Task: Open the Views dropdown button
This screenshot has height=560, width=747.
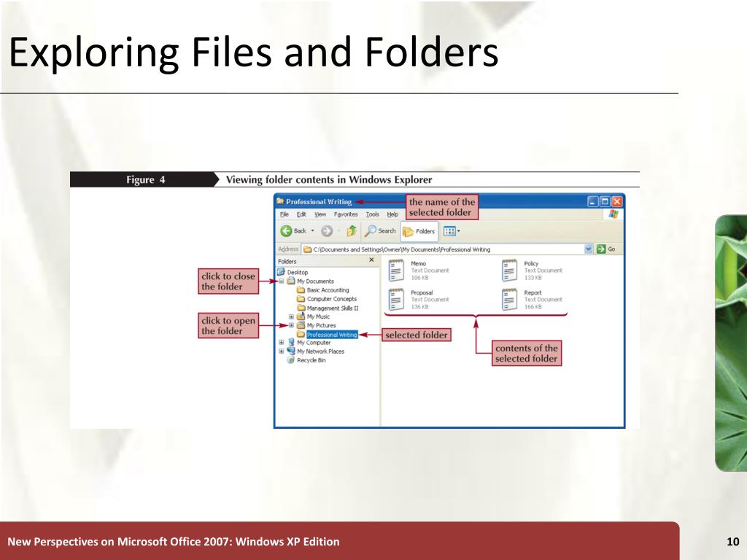Action: coord(451,231)
